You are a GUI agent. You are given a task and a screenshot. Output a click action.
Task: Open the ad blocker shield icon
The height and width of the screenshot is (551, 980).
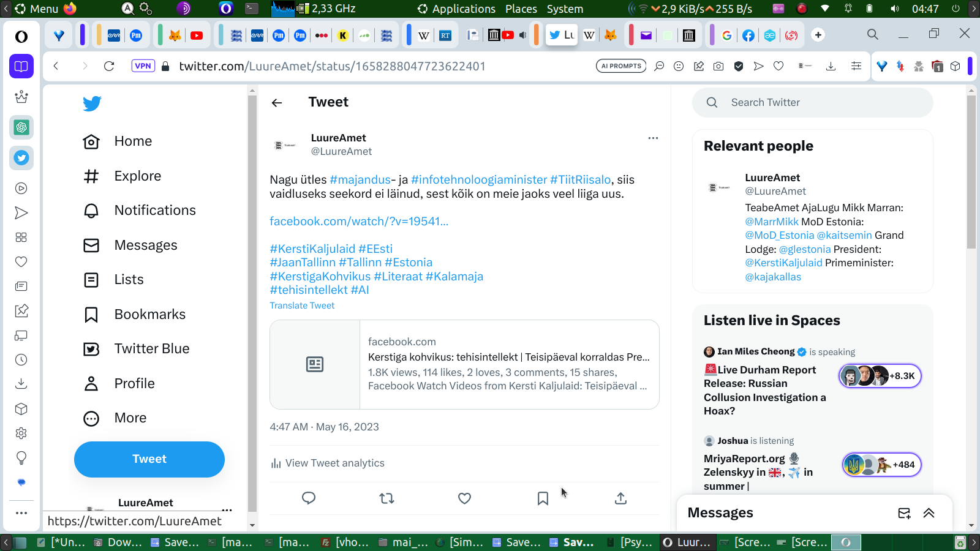click(739, 66)
